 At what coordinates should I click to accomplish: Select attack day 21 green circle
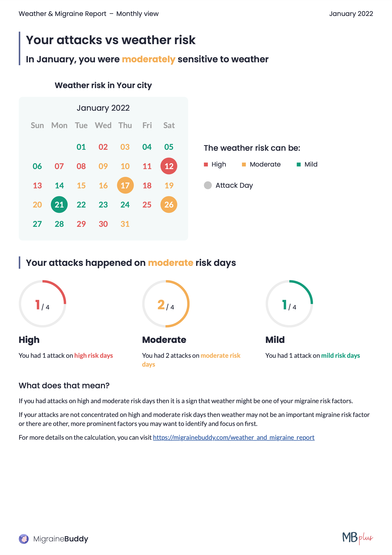(x=59, y=205)
